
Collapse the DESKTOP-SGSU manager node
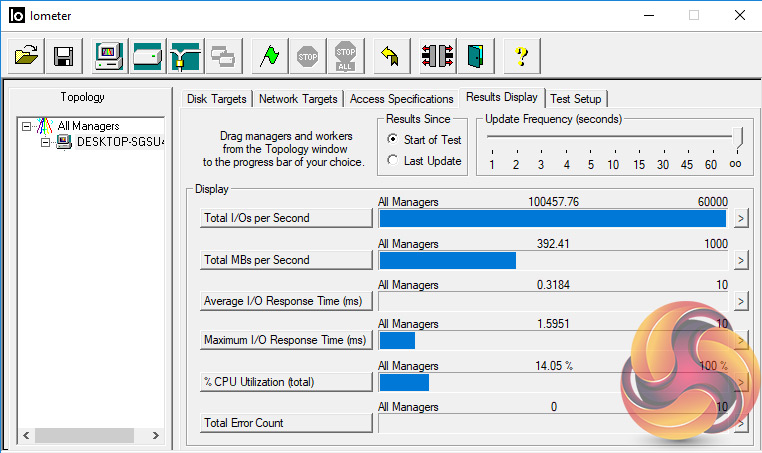coord(45,142)
